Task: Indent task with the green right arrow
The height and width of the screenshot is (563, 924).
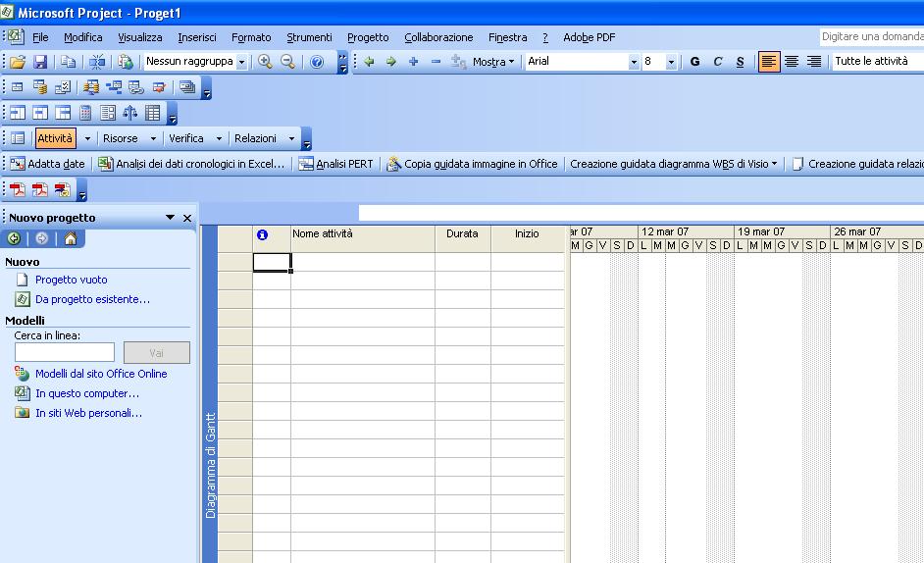Action: (391, 62)
